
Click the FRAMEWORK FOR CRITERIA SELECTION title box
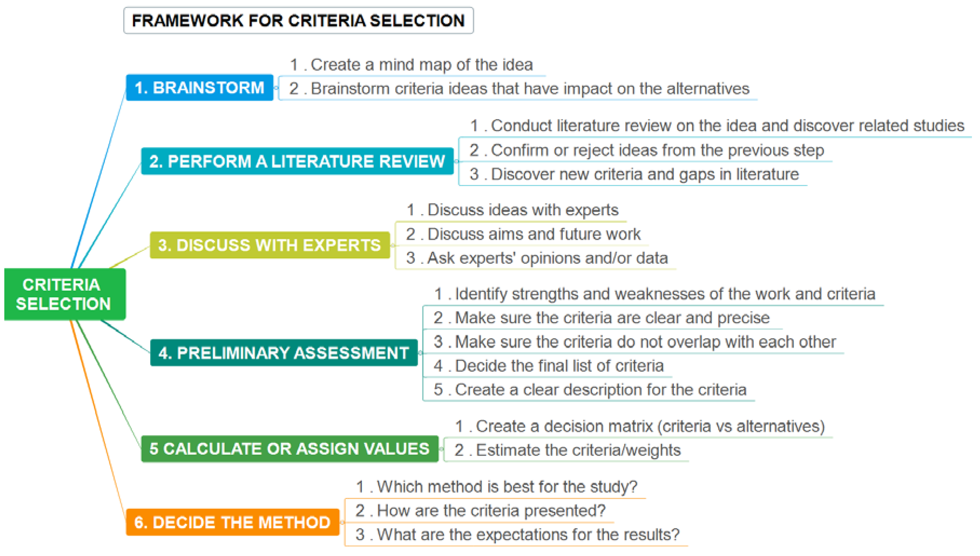pos(298,21)
